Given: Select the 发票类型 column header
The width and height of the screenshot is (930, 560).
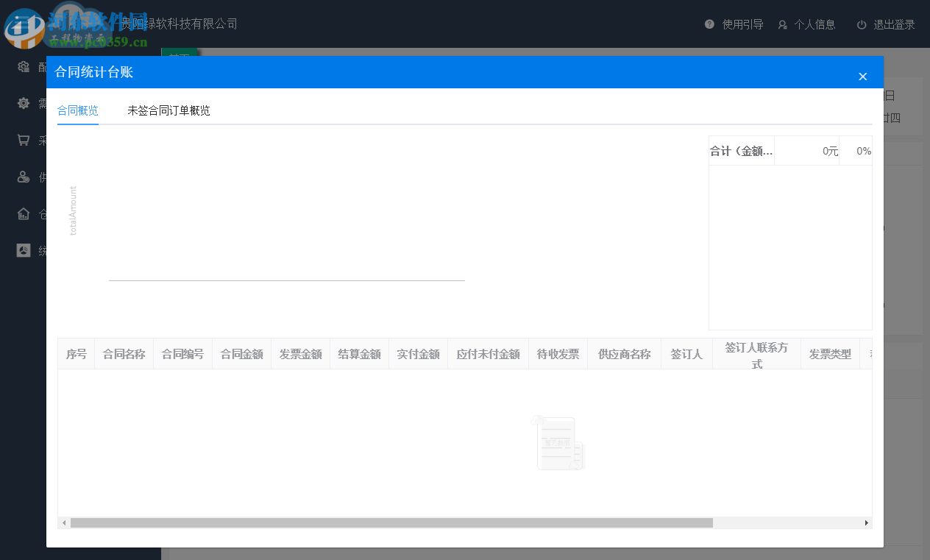Looking at the screenshot, I should pos(830,353).
